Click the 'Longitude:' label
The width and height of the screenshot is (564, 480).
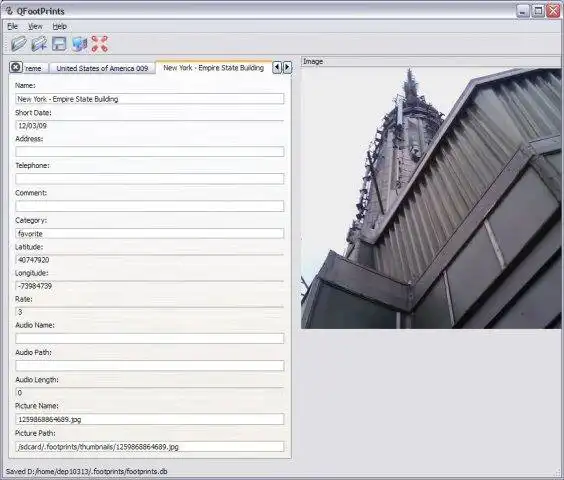pyautogui.click(x=31, y=273)
